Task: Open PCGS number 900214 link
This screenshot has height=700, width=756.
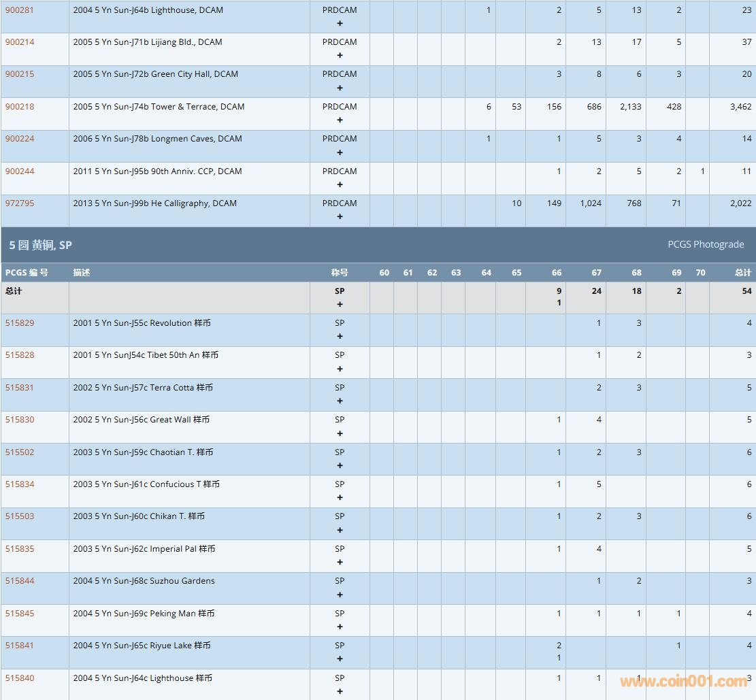Action: 20,42
